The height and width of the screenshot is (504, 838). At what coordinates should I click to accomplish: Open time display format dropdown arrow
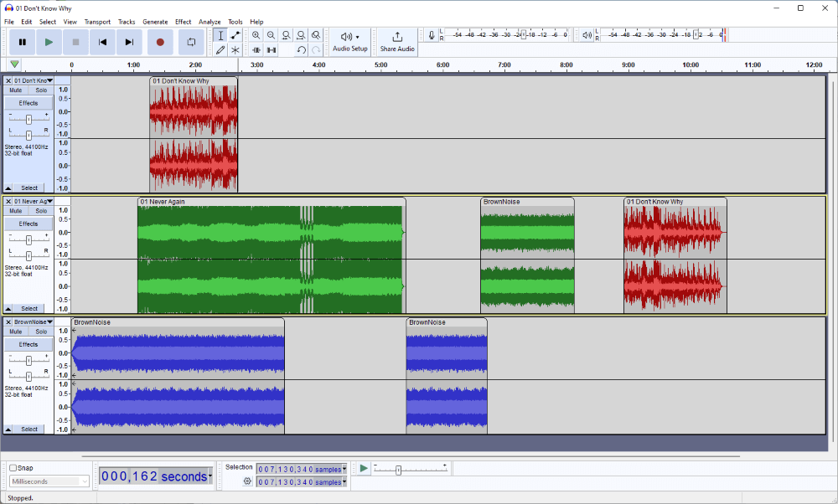210,476
